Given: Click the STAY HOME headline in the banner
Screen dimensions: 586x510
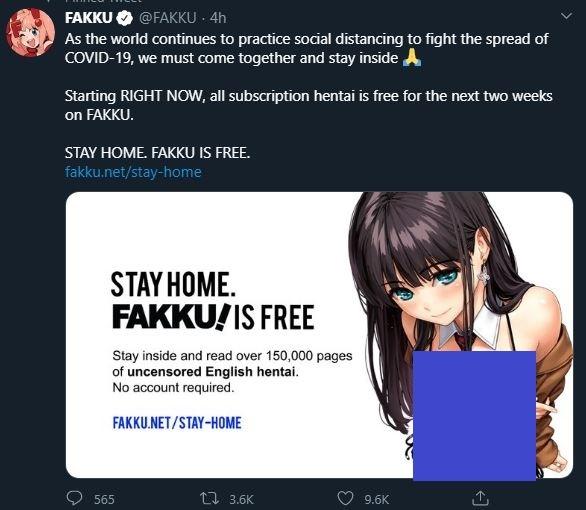Looking at the screenshot, I should coord(173,285).
